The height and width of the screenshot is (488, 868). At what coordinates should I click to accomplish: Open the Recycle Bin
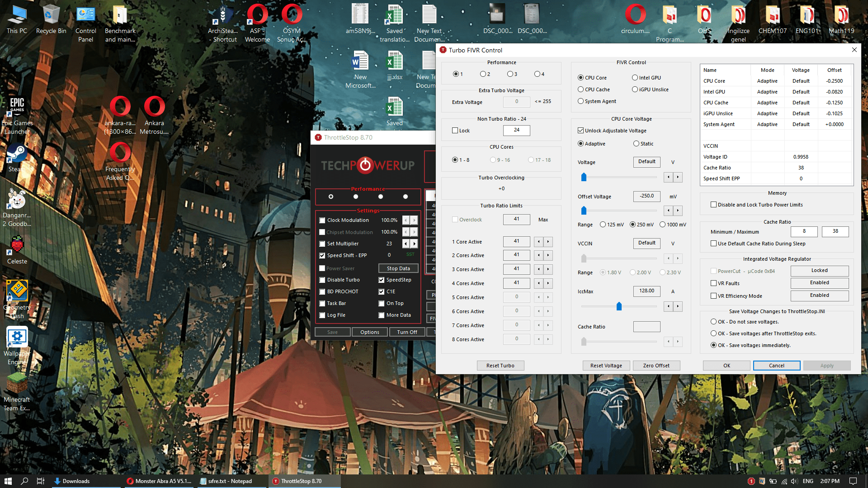pyautogui.click(x=51, y=14)
